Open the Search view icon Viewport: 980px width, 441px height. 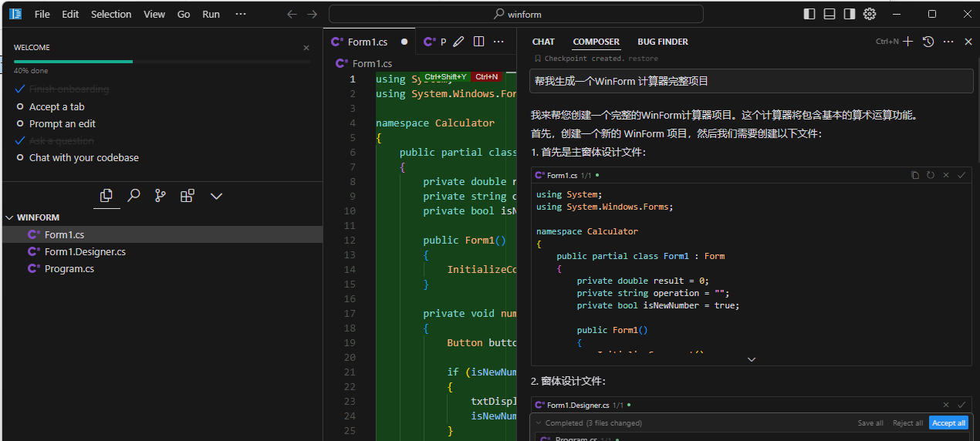click(x=133, y=196)
